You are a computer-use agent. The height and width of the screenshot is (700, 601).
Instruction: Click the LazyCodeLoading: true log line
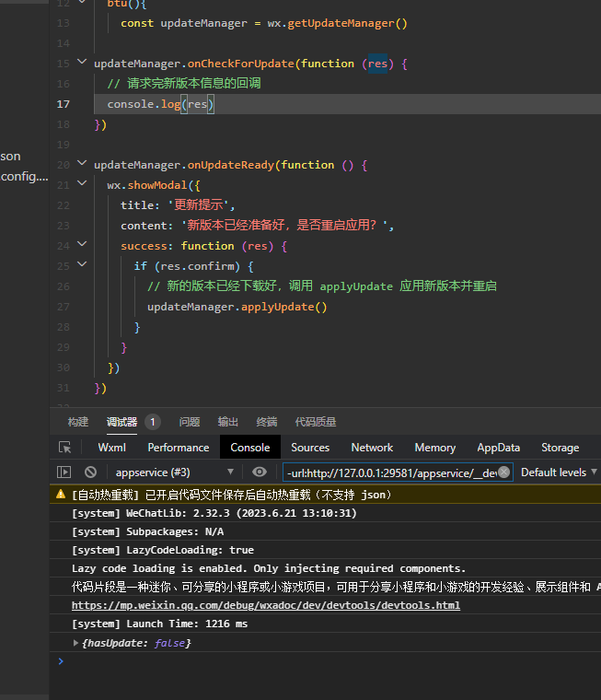coord(163,550)
